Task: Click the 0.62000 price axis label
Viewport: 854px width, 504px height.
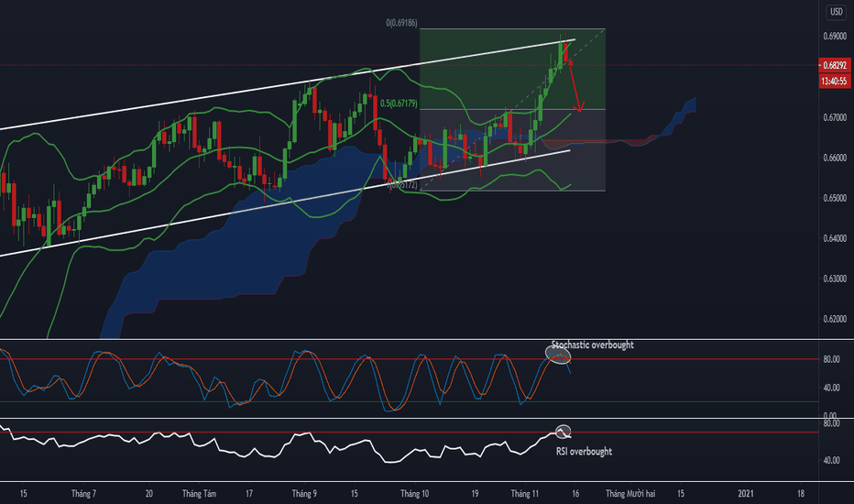Action: click(x=835, y=319)
